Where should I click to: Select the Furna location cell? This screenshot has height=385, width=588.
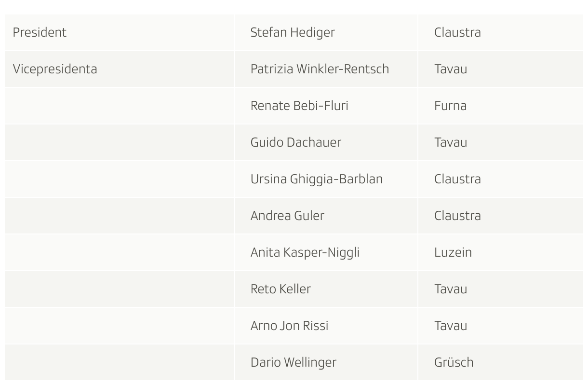(450, 106)
